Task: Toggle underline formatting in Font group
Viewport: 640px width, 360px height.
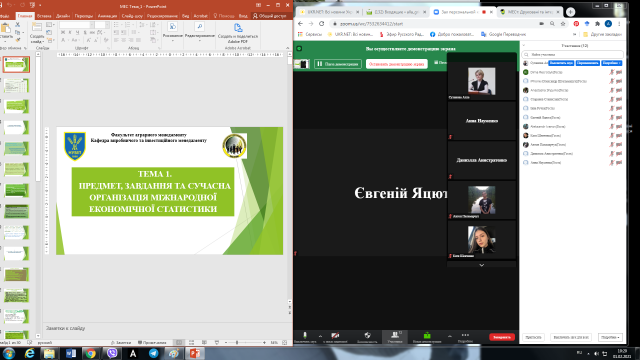Action: tap(77, 32)
